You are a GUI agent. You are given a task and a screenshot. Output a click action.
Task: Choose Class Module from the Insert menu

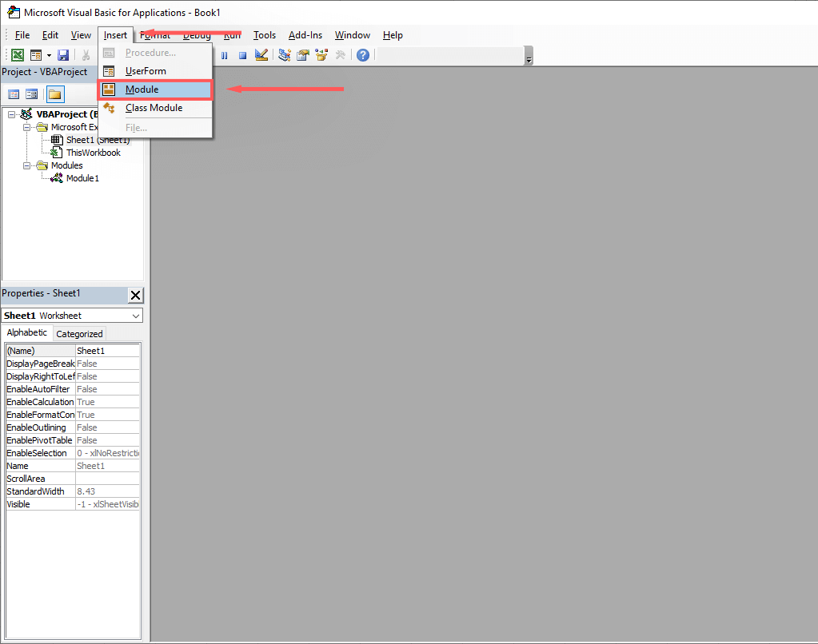pyautogui.click(x=155, y=108)
